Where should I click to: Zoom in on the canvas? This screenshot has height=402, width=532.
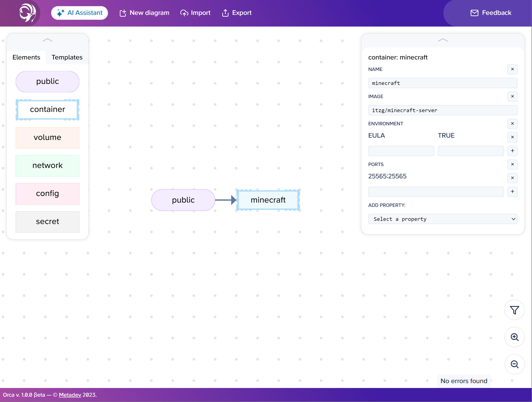tap(514, 337)
